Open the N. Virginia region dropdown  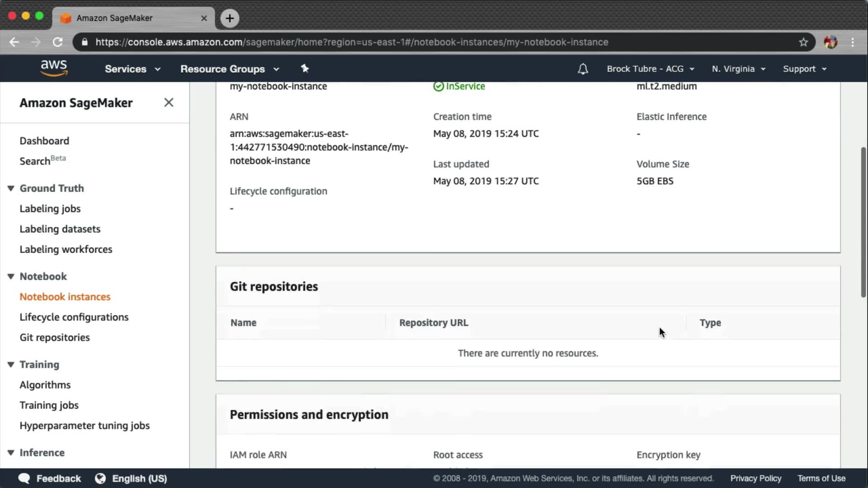click(738, 69)
